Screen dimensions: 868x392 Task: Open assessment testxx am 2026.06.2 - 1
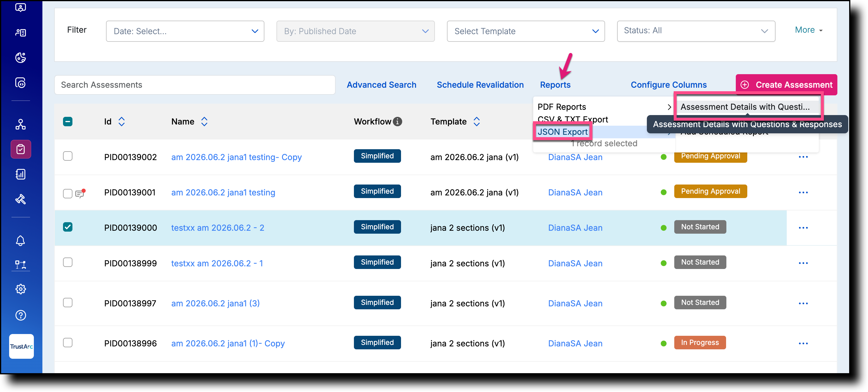click(x=217, y=263)
